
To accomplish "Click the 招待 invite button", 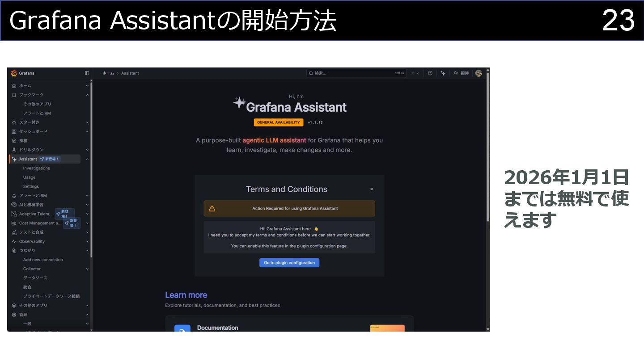I will pos(461,73).
